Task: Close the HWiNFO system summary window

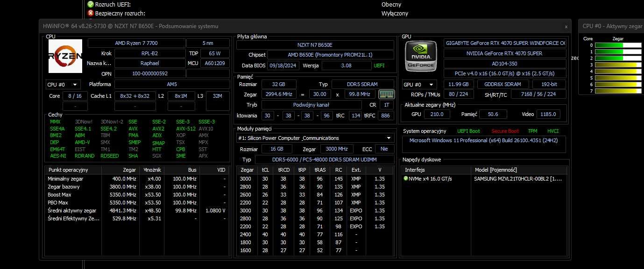Action: tap(566, 27)
